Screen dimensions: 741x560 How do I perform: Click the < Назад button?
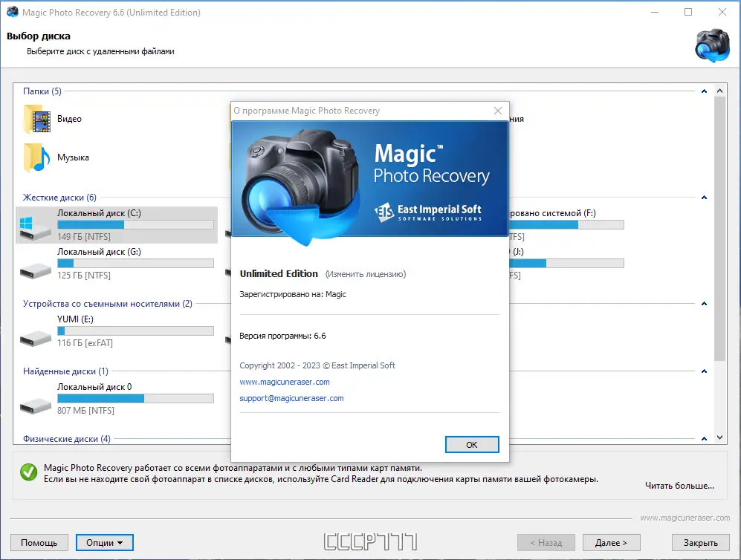click(x=546, y=542)
